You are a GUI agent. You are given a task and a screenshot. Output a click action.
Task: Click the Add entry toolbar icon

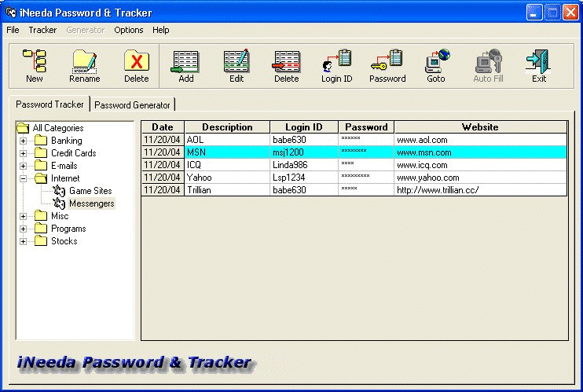(185, 61)
